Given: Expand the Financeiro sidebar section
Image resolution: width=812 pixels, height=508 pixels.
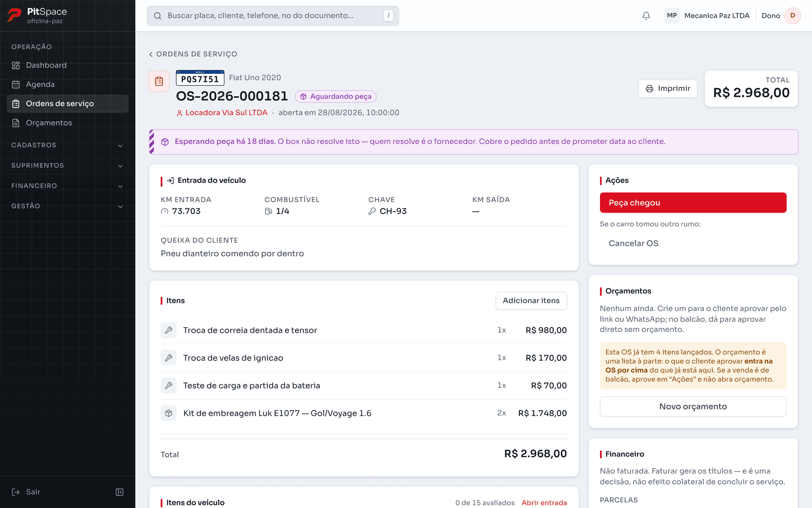Looking at the screenshot, I should click(x=68, y=186).
